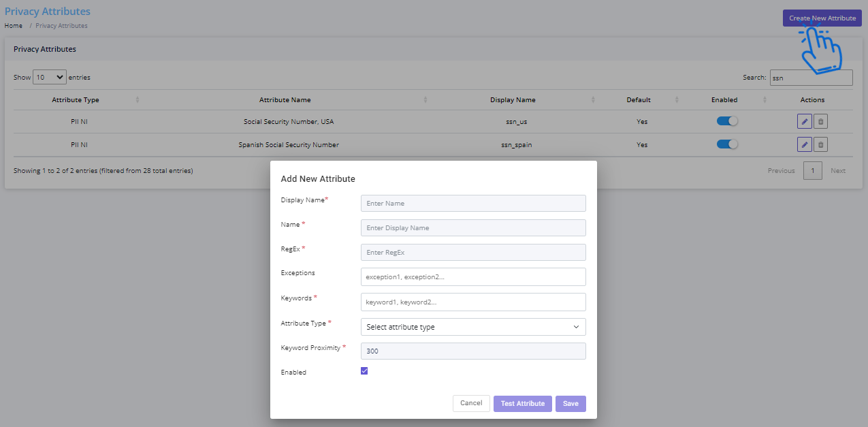
Task: Click the Test Attribute button
Action: point(523,404)
